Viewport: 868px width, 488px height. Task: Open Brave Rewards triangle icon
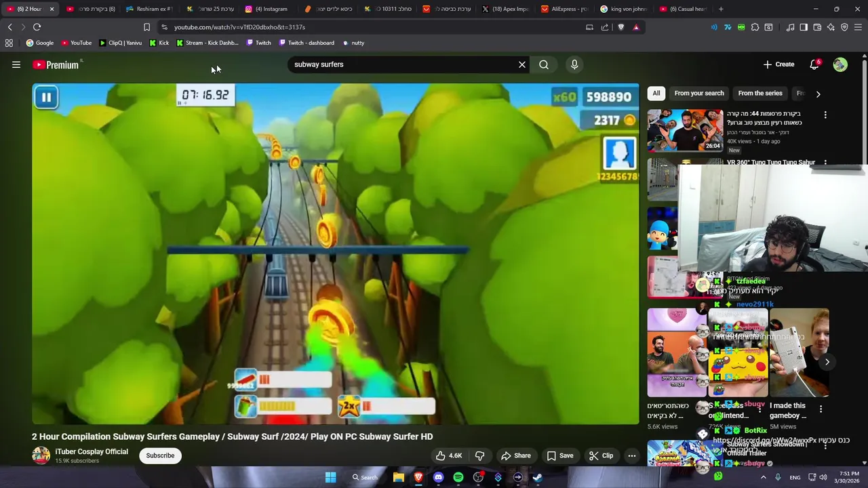pyautogui.click(x=636, y=27)
